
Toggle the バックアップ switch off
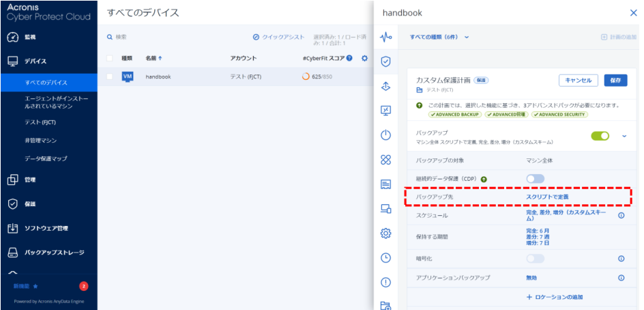tap(600, 136)
